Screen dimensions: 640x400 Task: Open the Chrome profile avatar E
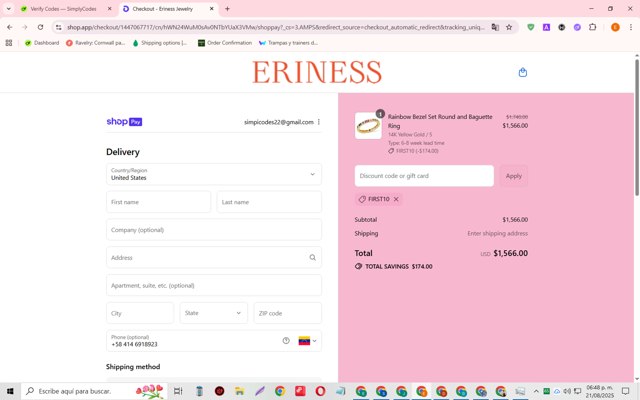point(615,27)
